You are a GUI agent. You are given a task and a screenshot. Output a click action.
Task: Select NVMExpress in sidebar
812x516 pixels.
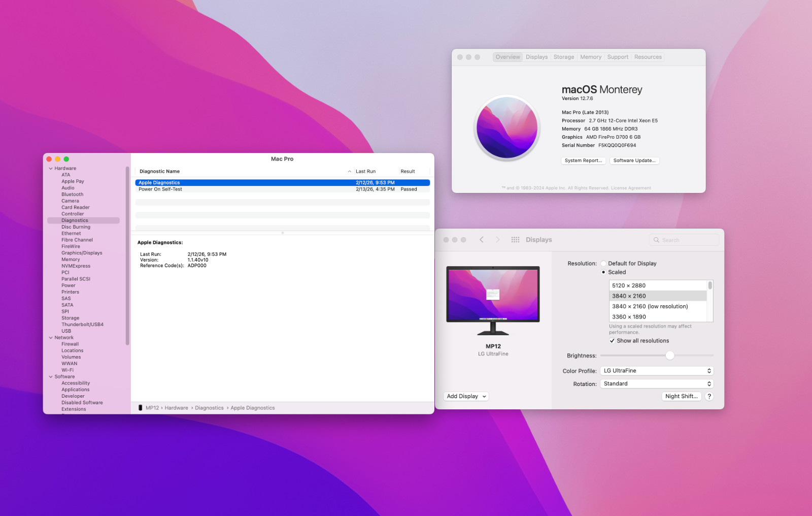76,266
